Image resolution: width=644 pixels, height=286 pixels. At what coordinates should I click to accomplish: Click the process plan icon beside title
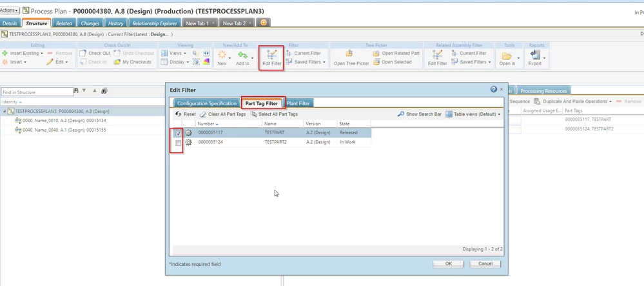26,11
